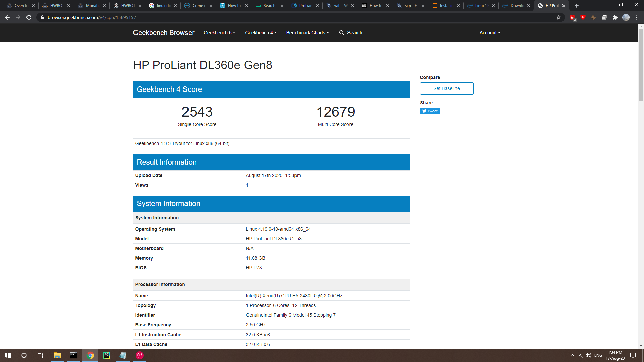Switch to the ProLiant tab
Screen dimensions: 644x362
point(305,6)
